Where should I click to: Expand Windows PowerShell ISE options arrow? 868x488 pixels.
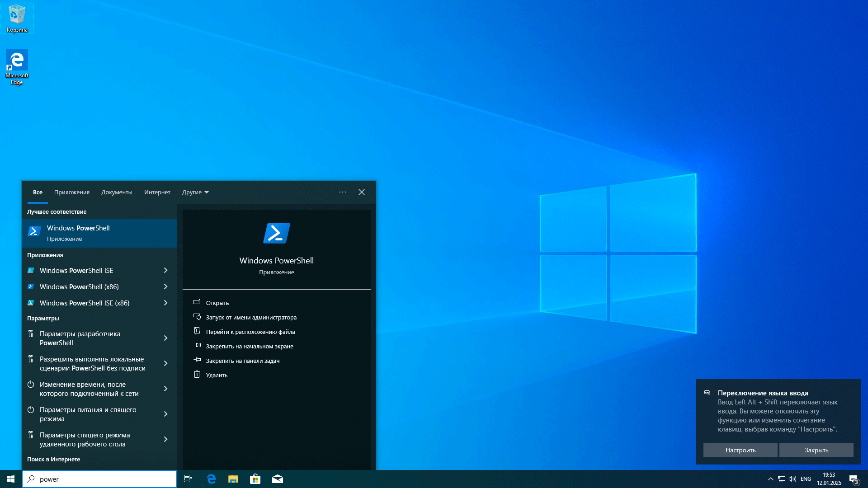(x=165, y=270)
